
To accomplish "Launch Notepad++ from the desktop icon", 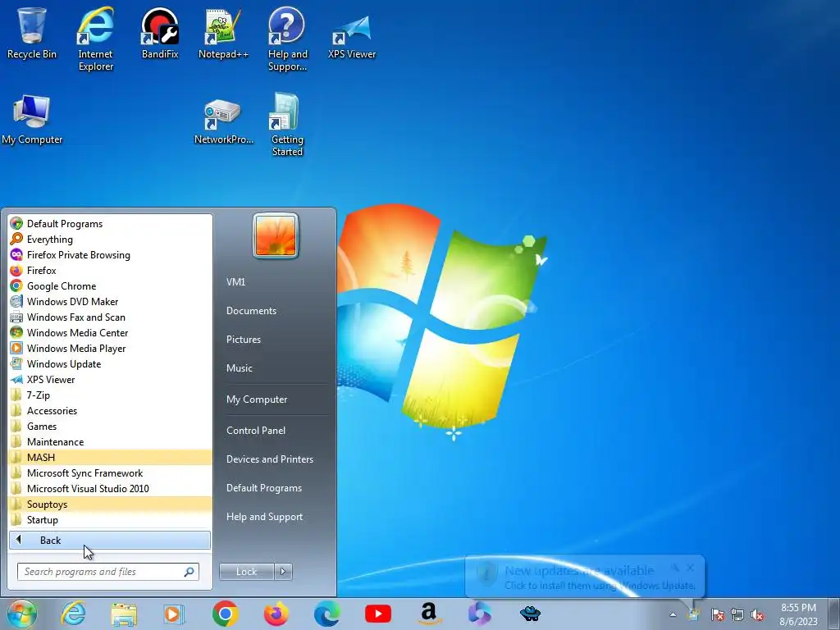I will 223,33.
